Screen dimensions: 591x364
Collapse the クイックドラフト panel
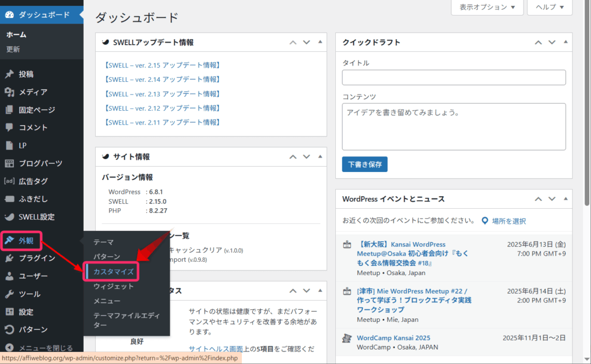566,42
